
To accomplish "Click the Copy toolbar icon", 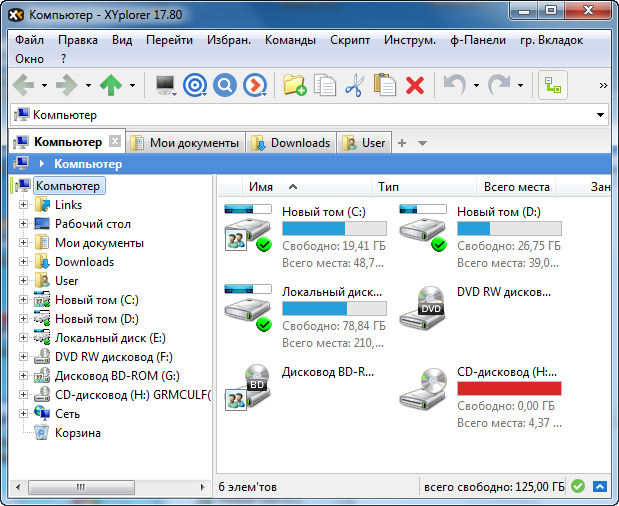I will (324, 86).
